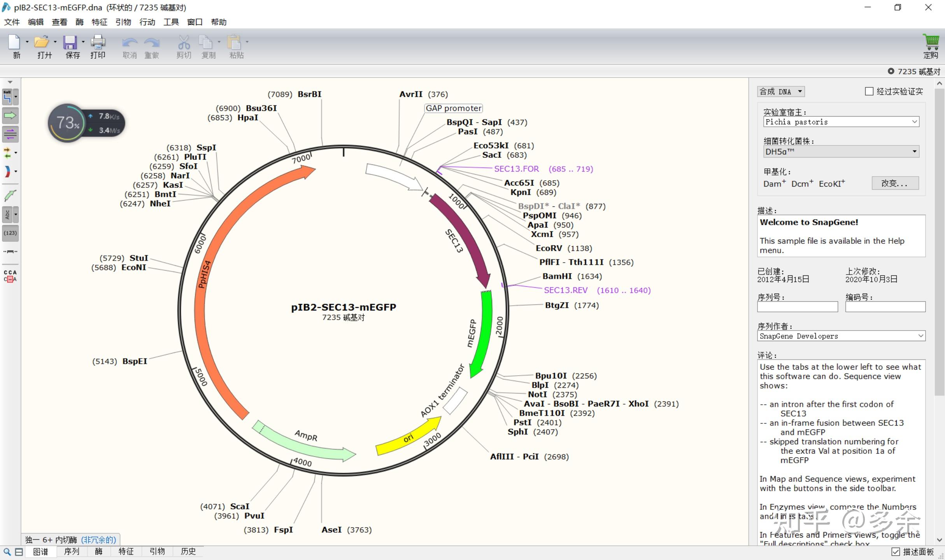Click inside the 序列号 input field

[797, 307]
